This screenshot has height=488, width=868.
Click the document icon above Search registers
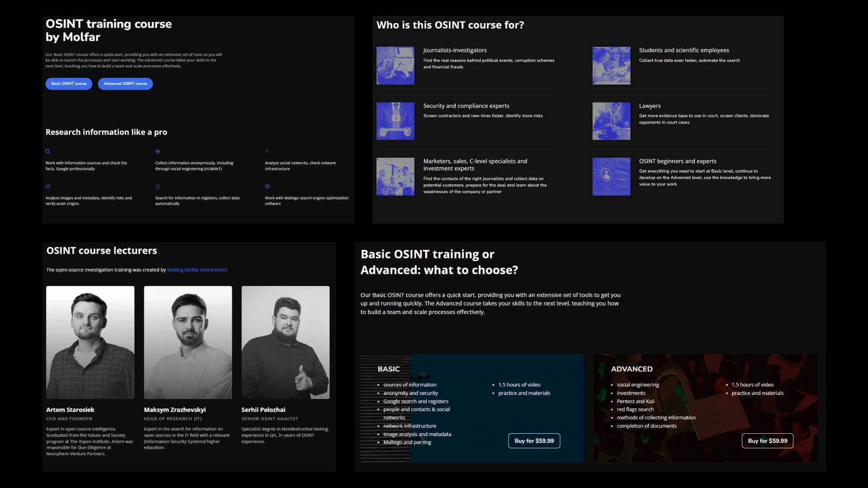click(158, 186)
